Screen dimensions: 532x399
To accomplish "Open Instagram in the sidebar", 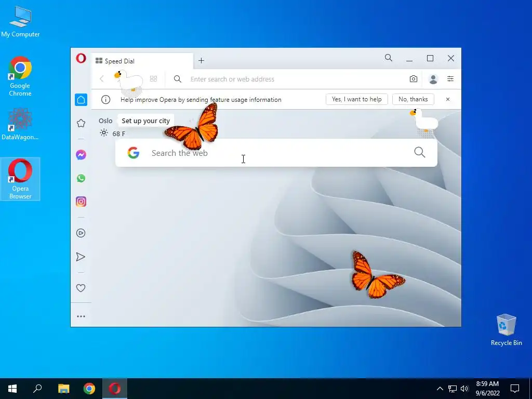I will [x=81, y=202].
